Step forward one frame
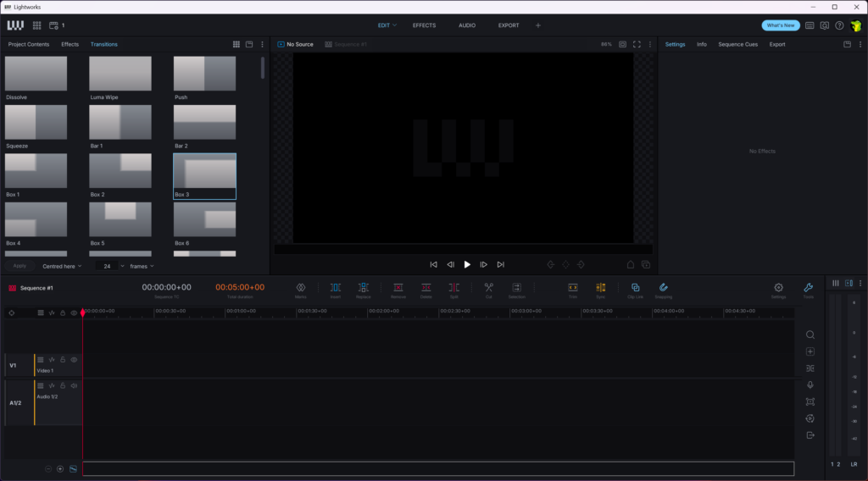This screenshot has width=868, height=481. (483, 265)
